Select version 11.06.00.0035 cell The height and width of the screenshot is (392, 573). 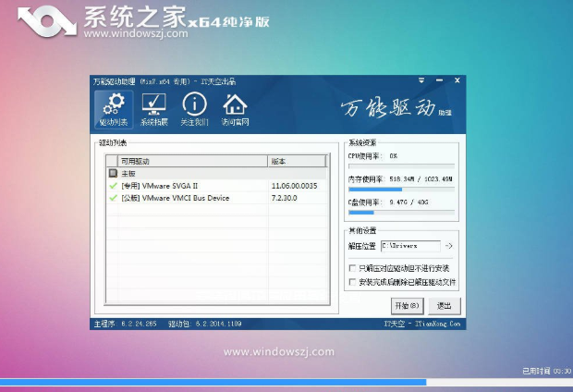(x=294, y=186)
